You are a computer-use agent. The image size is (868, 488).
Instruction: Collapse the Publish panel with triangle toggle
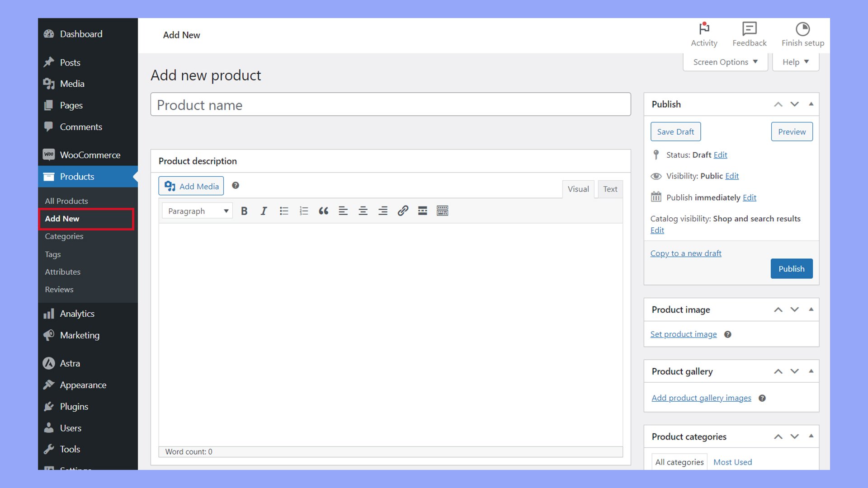811,104
